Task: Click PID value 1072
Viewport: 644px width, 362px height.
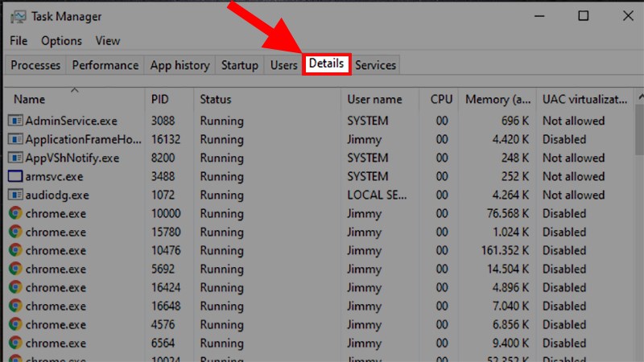Action: pos(163,195)
